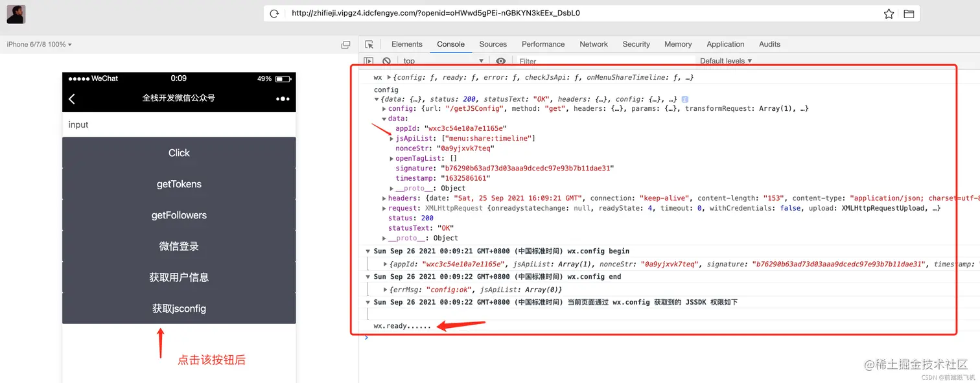Reload the page with the refresh icon
Viewport: 980px width, 383px height.
(x=274, y=14)
